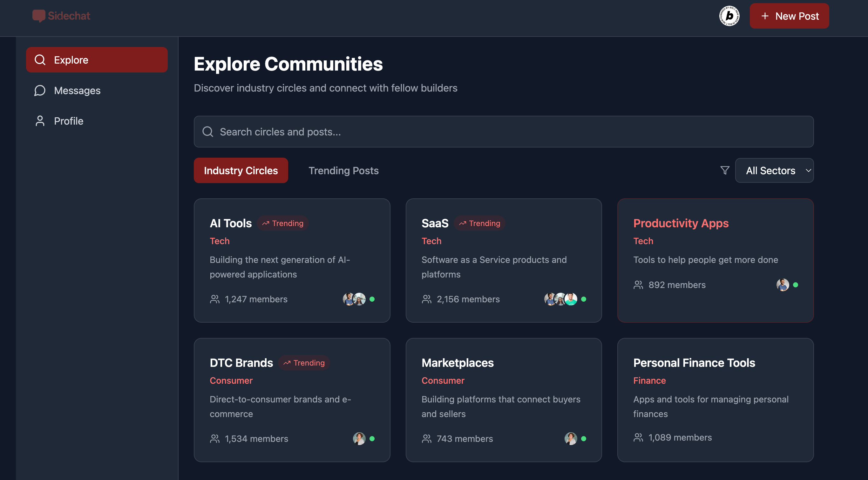Click the Sidechat logo icon
The image size is (868, 480).
38,16
